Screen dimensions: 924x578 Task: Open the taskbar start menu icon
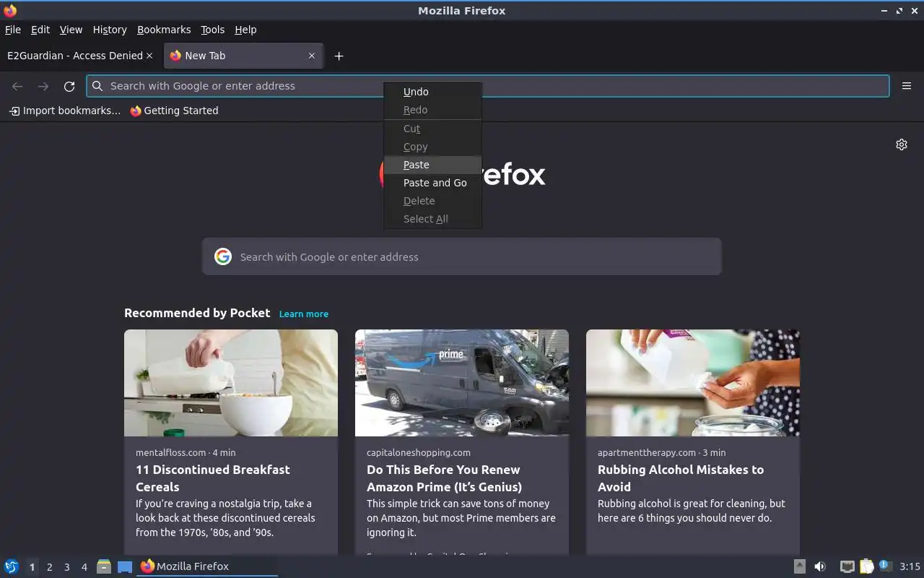click(12, 566)
